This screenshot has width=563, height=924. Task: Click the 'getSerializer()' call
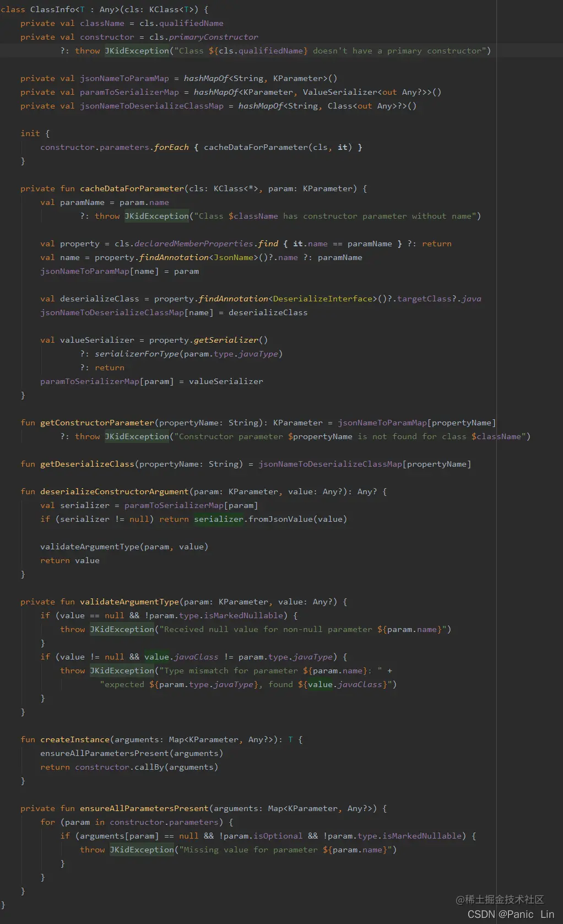click(x=231, y=340)
